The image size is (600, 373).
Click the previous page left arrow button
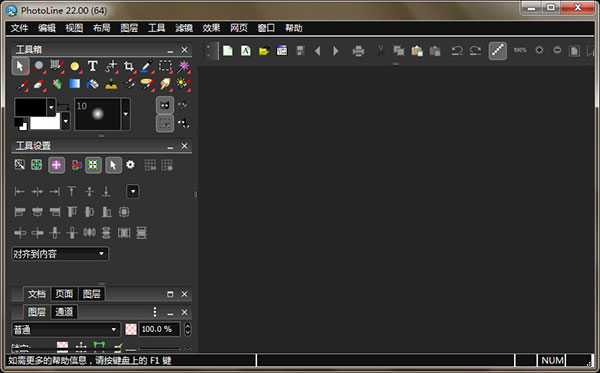317,51
